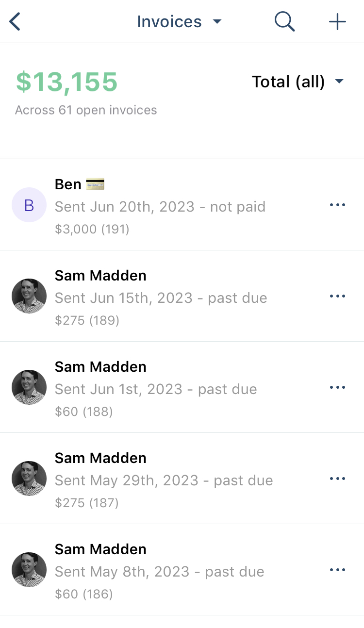Open the search magnifier icon
This screenshot has width=364, height=628.
coord(284,22)
